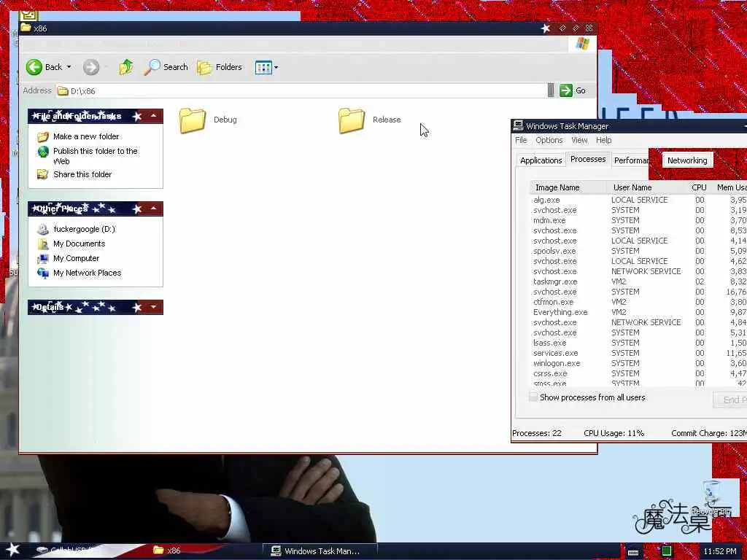Screen dimensions: 747x560
Task: Sort processes by Image Name column
Action: [x=568, y=187]
